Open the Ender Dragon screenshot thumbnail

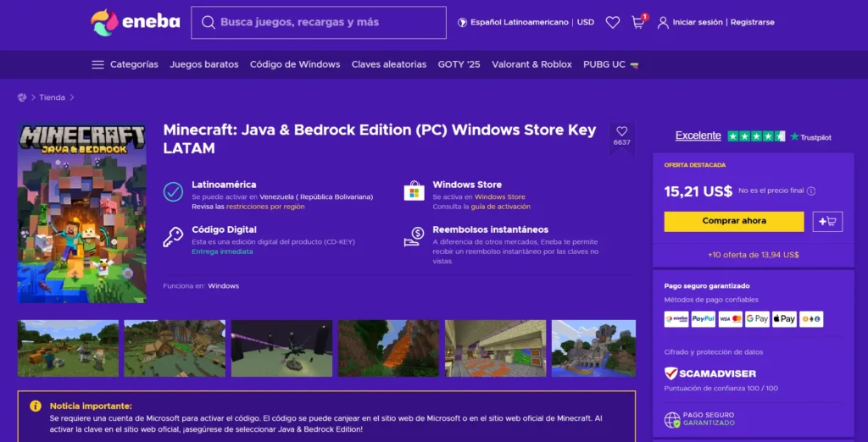point(281,348)
